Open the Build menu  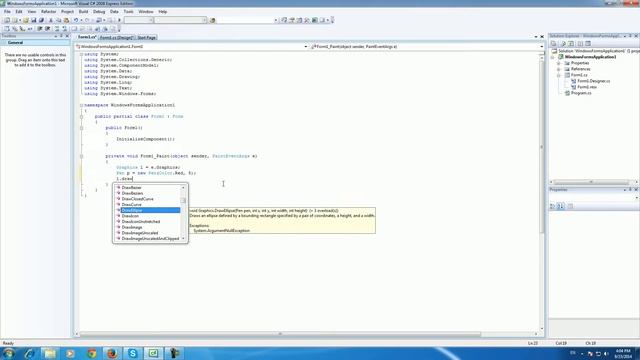coord(83,12)
